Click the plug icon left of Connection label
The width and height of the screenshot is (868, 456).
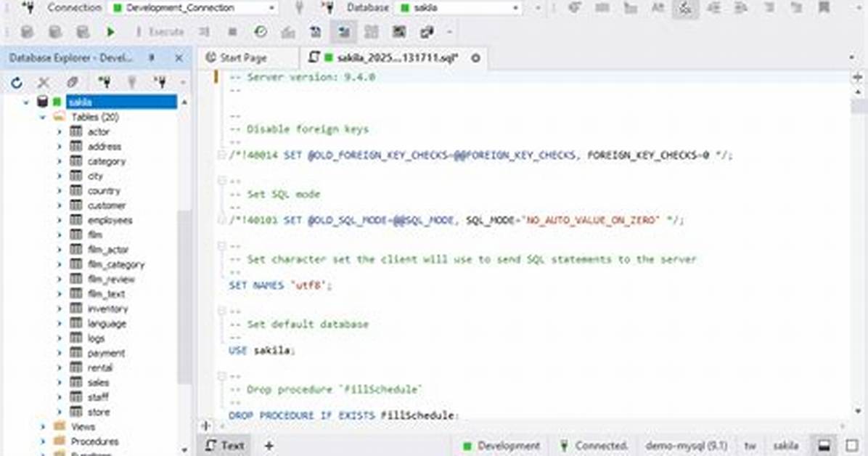click(28, 8)
